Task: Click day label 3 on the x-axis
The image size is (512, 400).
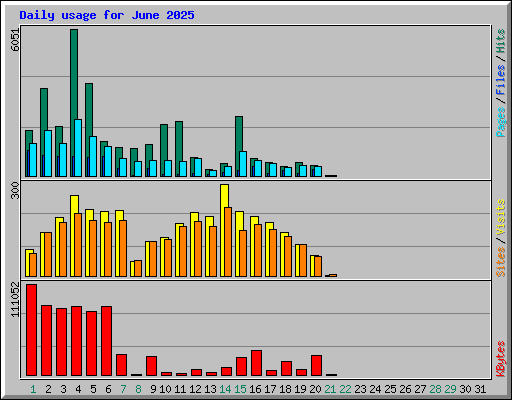Action: point(63,389)
